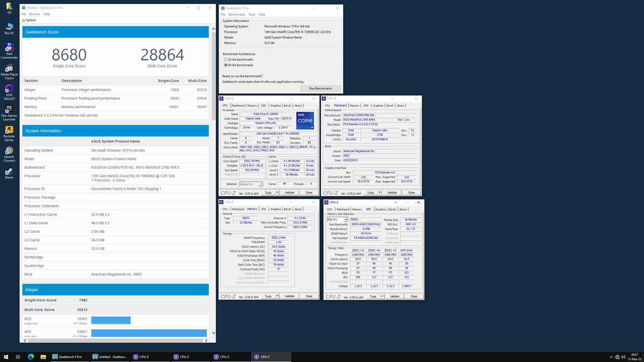The width and height of the screenshot is (644, 362).
Task: Click Validate in CPU-Z CPU window
Action: (290, 193)
